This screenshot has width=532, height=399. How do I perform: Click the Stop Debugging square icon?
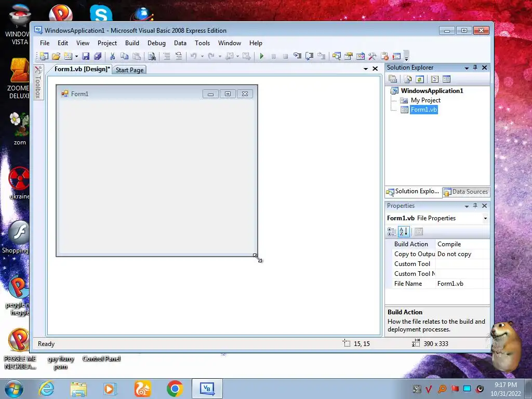pyautogui.click(x=285, y=56)
